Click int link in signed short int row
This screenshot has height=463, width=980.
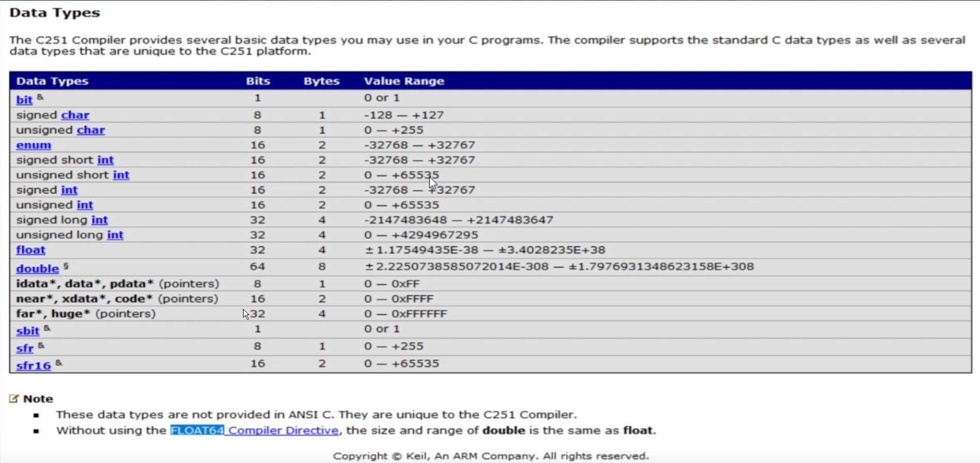pos(105,160)
